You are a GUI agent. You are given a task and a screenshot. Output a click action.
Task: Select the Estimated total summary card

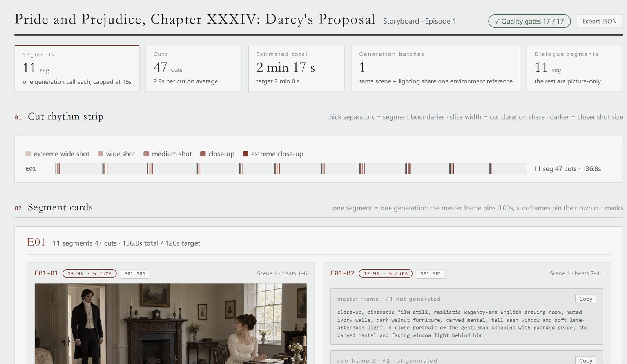[x=297, y=69]
